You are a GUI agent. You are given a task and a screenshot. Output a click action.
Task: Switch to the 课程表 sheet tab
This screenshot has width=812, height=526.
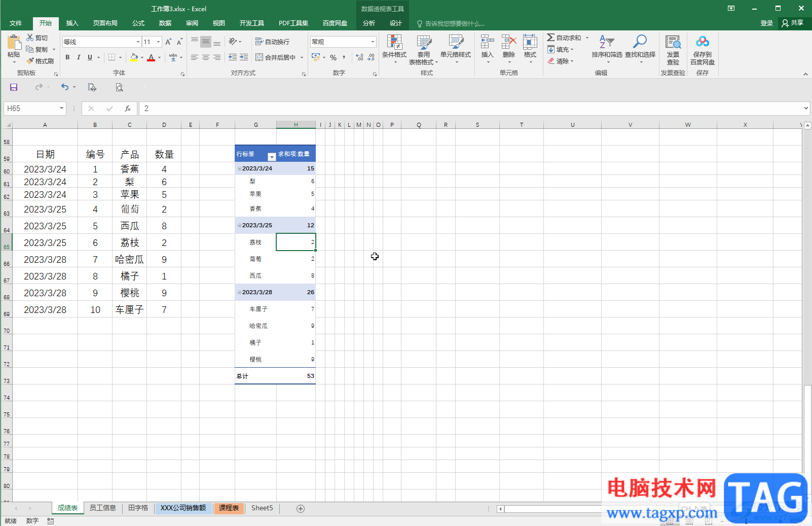click(x=229, y=508)
